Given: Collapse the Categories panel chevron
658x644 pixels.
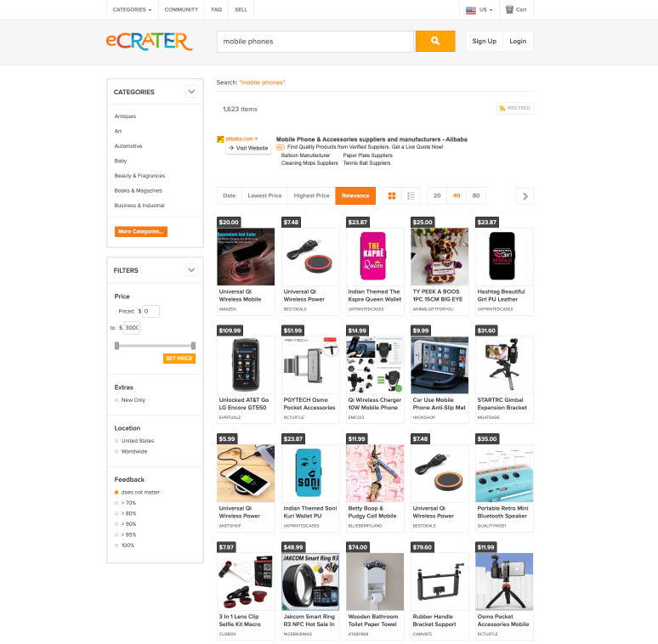Looking at the screenshot, I should [x=191, y=92].
